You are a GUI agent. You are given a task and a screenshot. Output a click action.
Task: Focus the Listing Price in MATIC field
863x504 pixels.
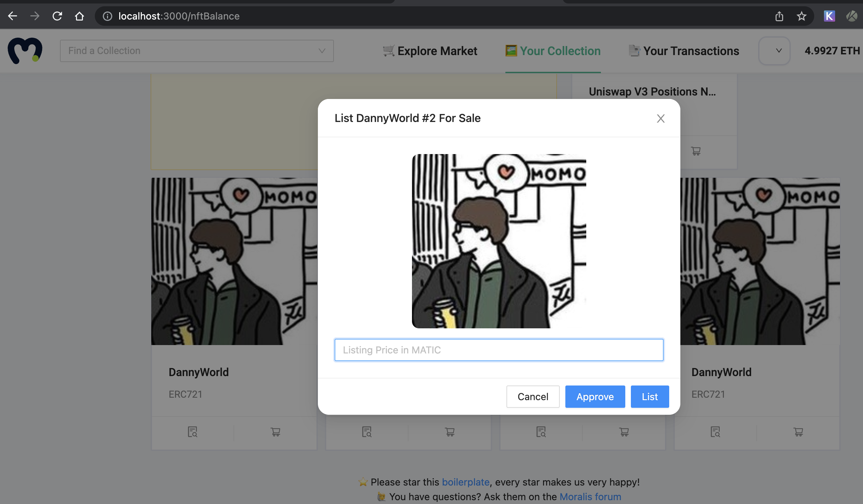pyautogui.click(x=499, y=350)
